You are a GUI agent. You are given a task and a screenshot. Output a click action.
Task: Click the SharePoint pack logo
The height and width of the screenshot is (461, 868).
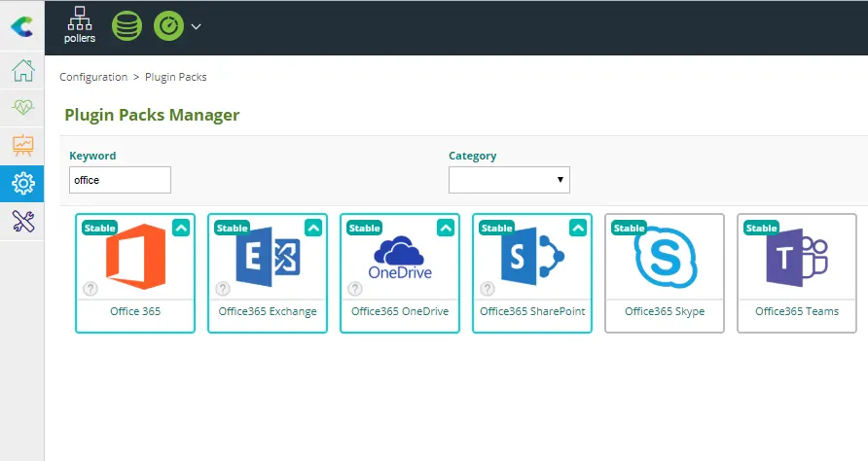[532, 256]
